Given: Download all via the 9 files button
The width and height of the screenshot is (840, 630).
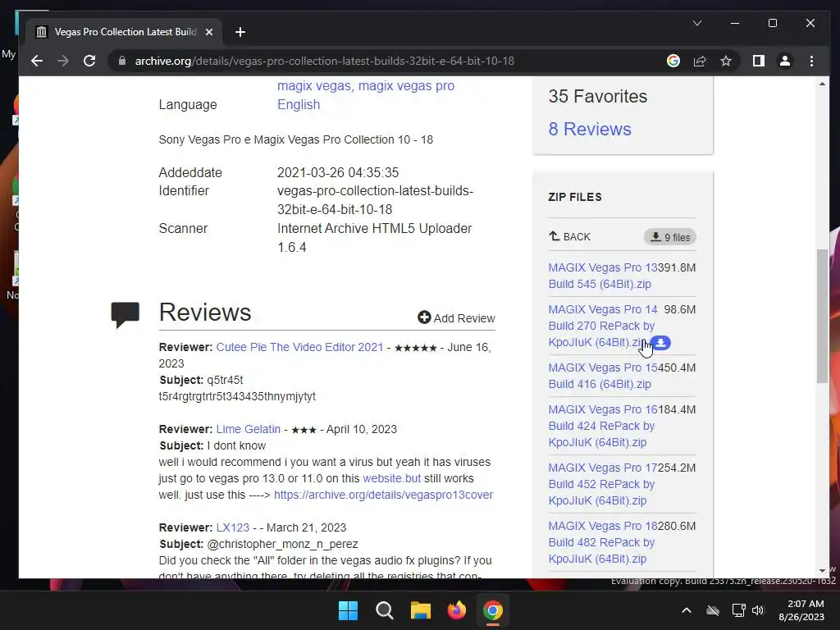Looking at the screenshot, I should click(x=669, y=237).
